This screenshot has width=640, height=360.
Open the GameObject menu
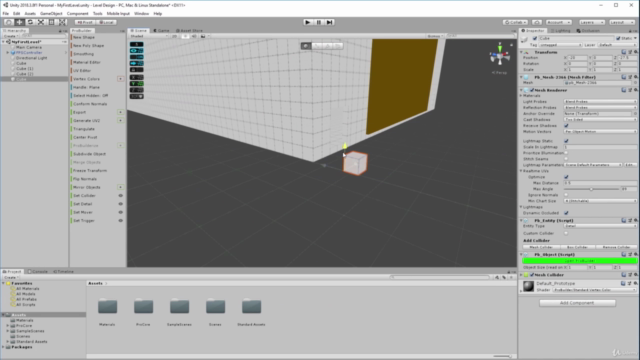[51, 13]
